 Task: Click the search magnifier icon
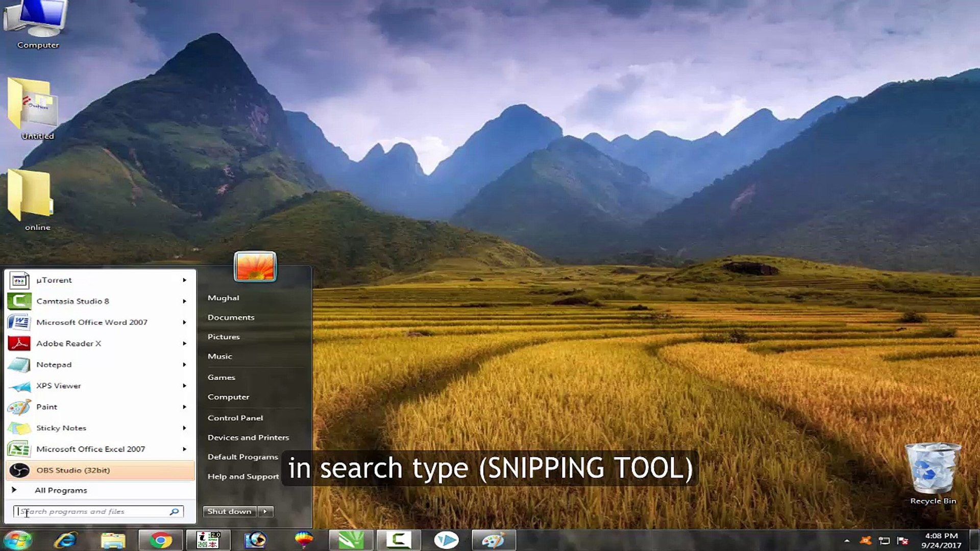(x=175, y=511)
